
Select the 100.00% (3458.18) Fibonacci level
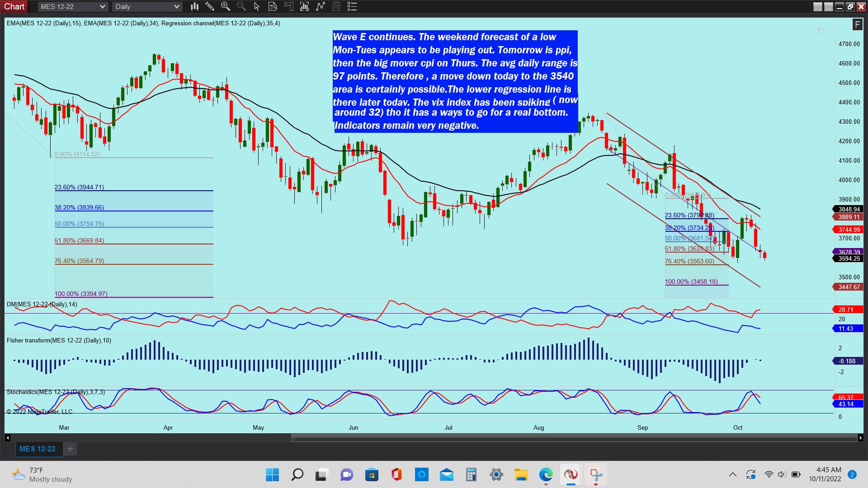(x=691, y=282)
